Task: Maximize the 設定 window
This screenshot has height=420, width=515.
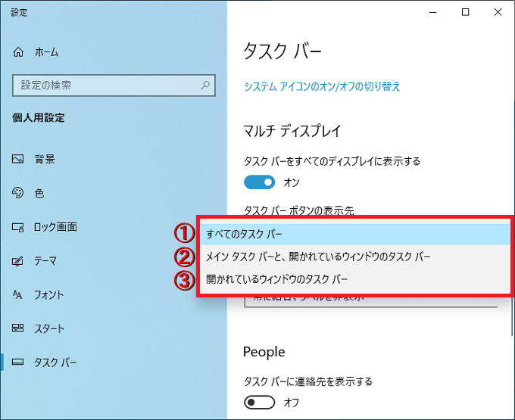Action: [x=465, y=12]
